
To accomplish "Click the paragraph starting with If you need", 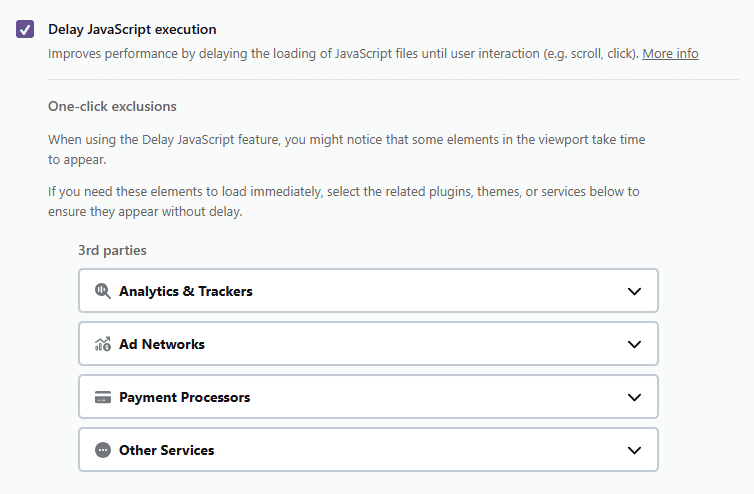I will (344, 202).
